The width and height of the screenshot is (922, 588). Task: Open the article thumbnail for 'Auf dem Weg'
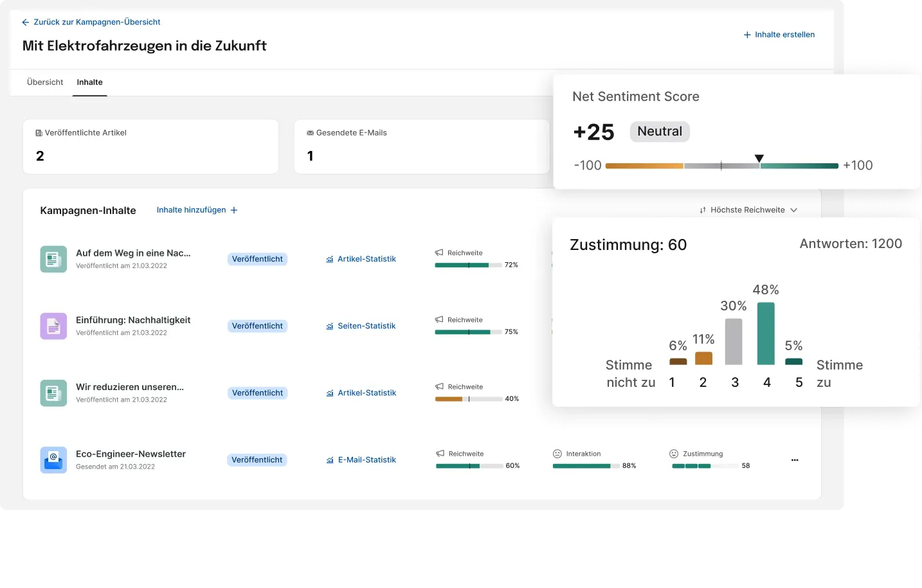tap(53, 259)
